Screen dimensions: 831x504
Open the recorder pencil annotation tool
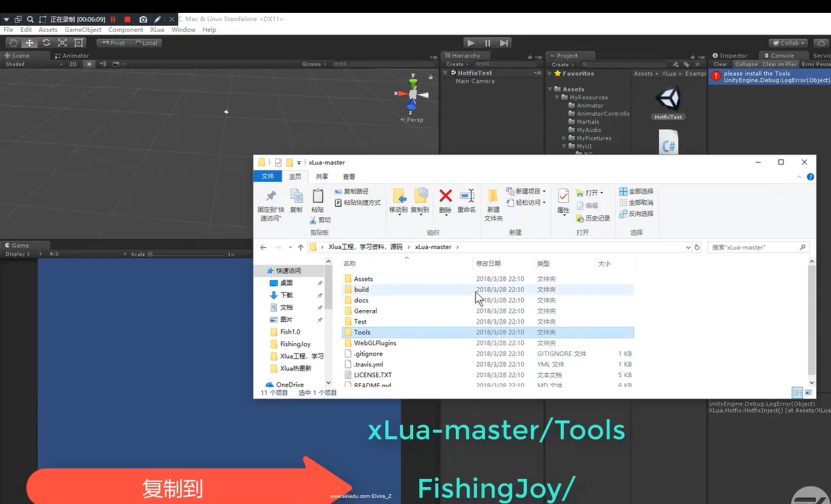point(157,20)
